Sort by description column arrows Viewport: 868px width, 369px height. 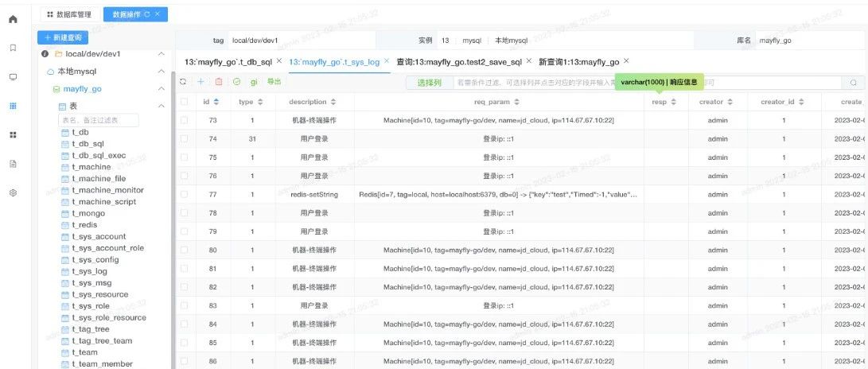click(x=333, y=102)
